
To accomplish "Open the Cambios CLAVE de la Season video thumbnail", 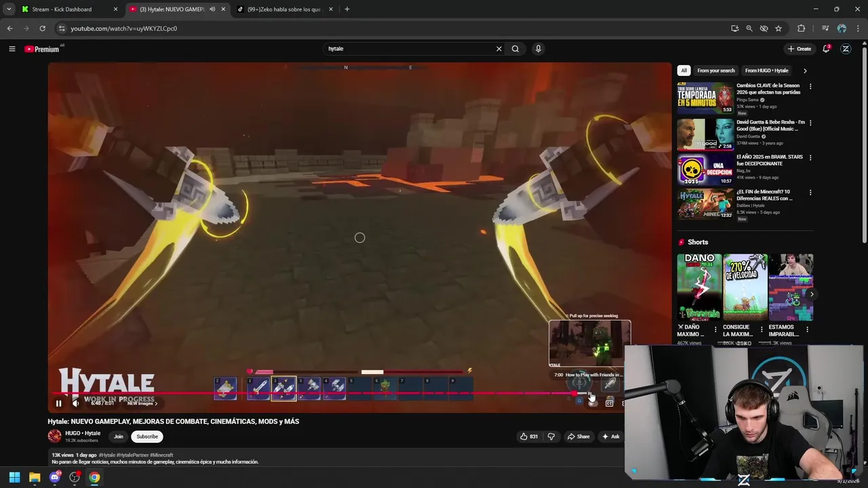I will (705, 98).
